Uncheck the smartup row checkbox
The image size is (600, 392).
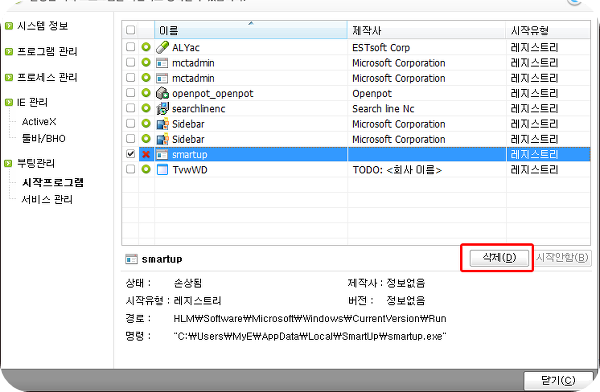130,154
